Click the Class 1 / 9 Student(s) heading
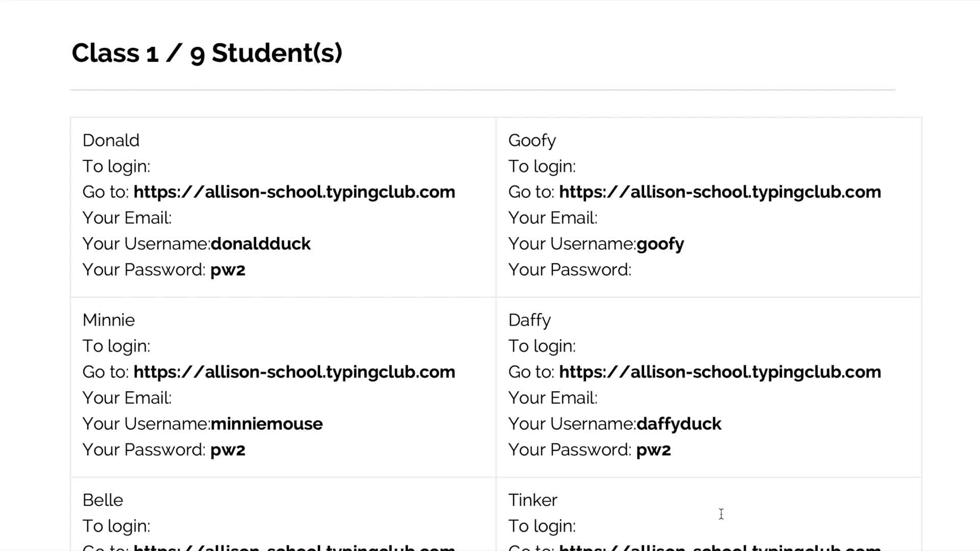 (207, 53)
